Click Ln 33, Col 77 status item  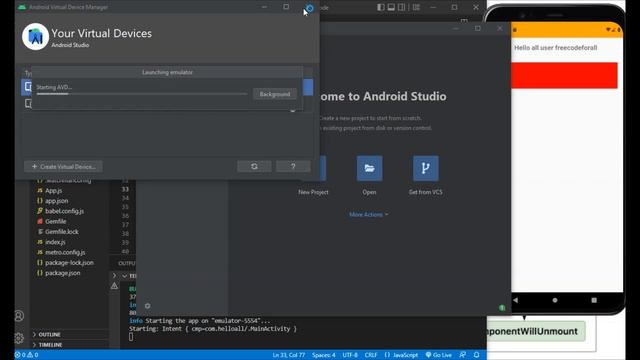pos(289,355)
